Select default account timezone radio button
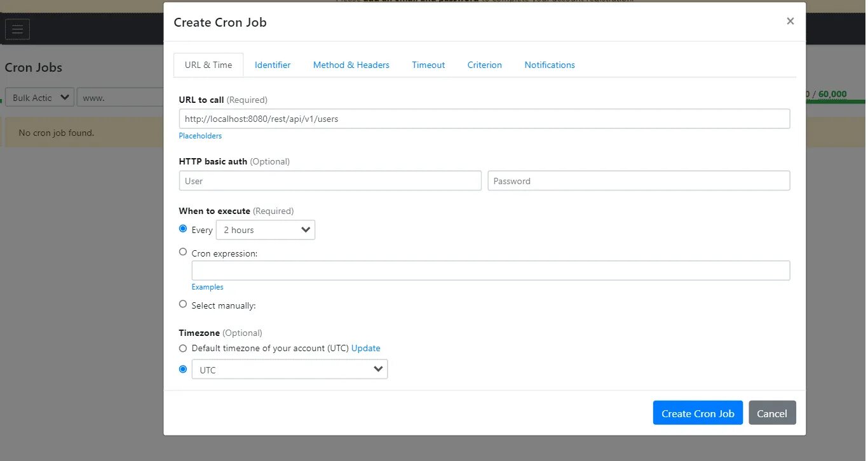This screenshot has height=461, width=868. click(x=183, y=348)
